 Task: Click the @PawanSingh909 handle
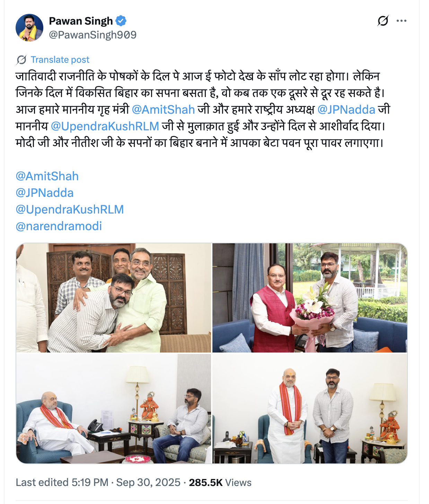[93, 35]
